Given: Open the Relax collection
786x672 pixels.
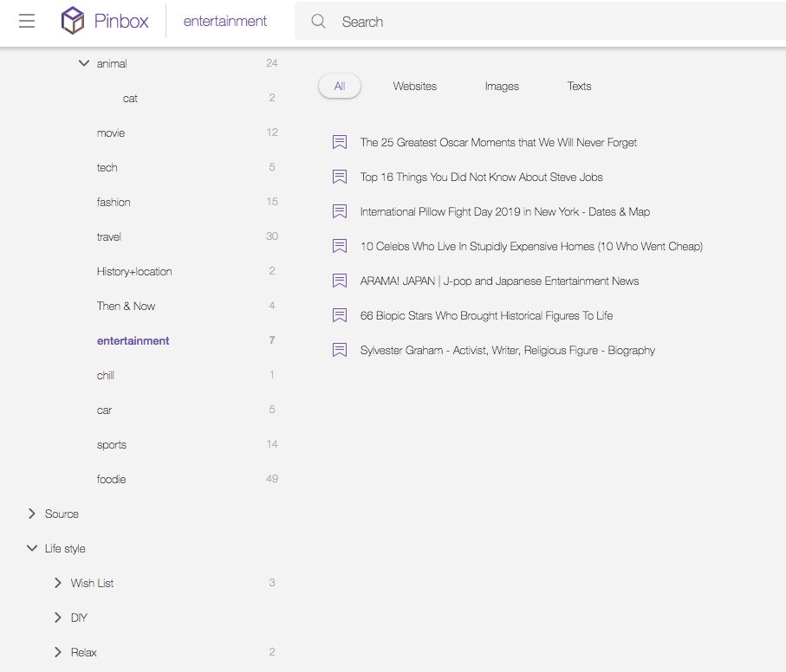Looking at the screenshot, I should coord(84,652).
